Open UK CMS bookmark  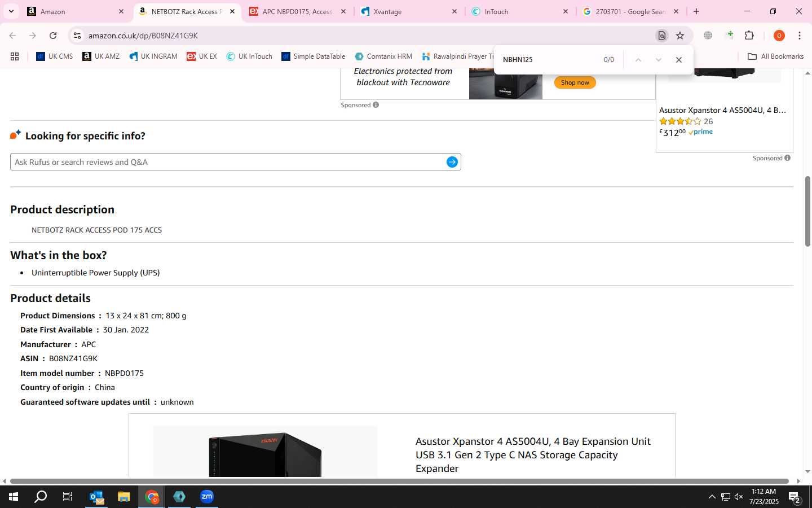tap(55, 56)
